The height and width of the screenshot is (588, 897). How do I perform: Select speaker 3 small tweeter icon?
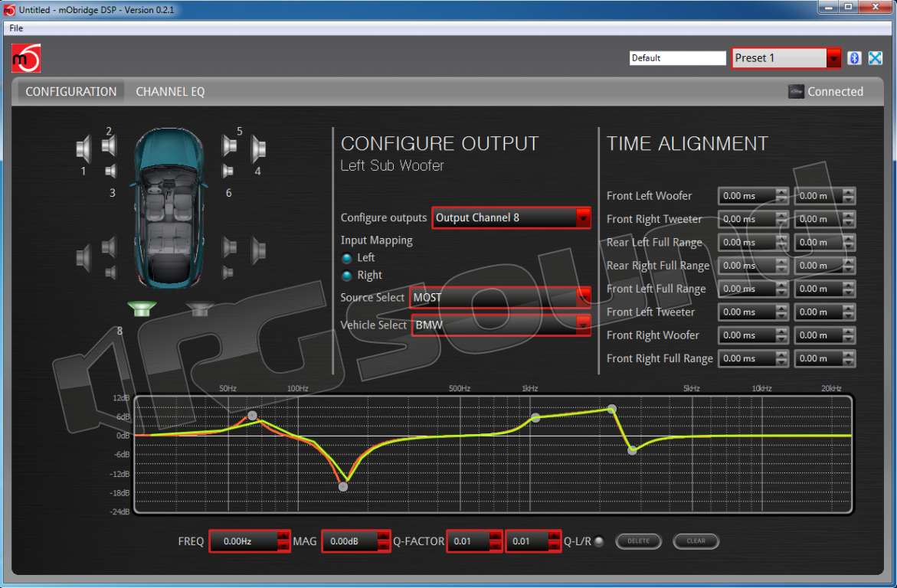111,171
